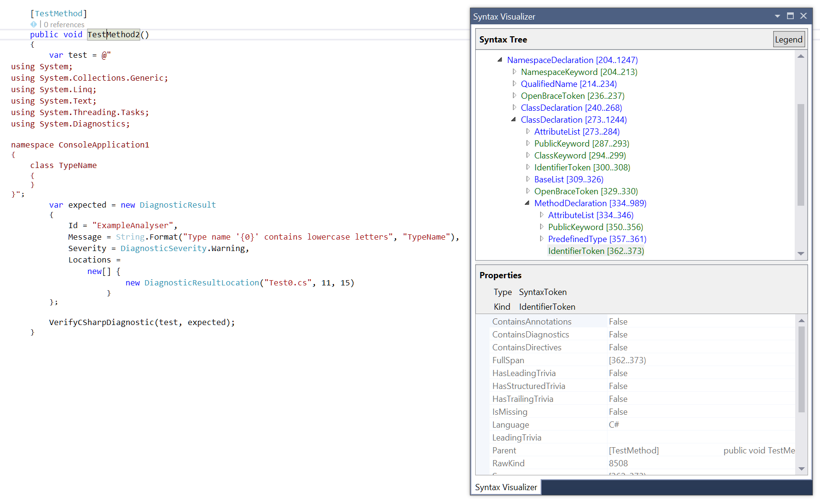Open the Legend button in Syntax Tree
Screen dimensions: 820x504
pos(788,40)
